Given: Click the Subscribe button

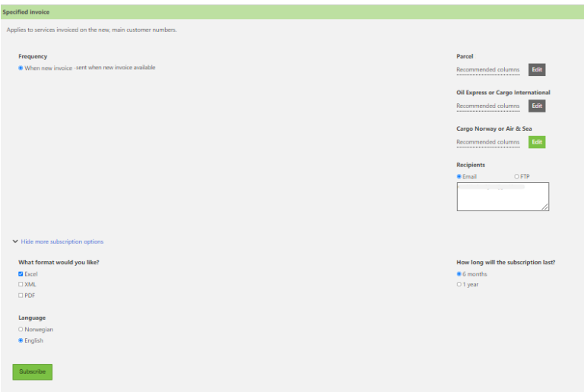Looking at the screenshot, I should pyautogui.click(x=32, y=371).
